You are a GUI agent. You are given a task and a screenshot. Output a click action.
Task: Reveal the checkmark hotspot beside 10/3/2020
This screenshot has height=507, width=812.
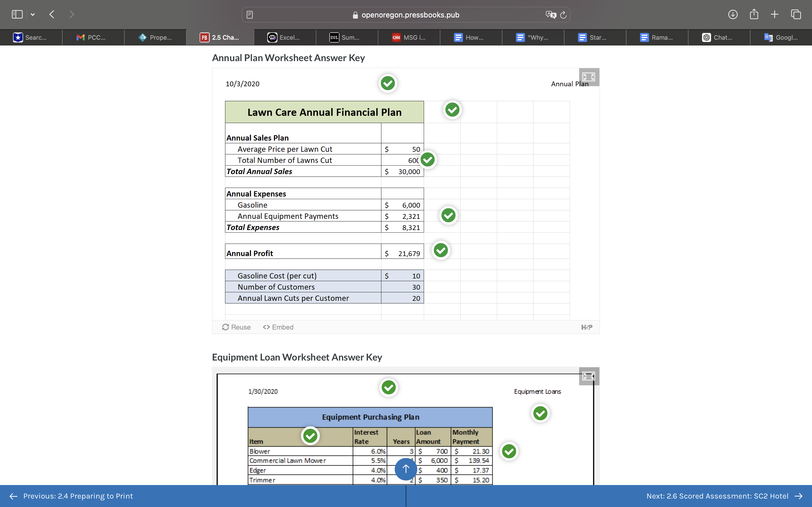(x=388, y=83)
